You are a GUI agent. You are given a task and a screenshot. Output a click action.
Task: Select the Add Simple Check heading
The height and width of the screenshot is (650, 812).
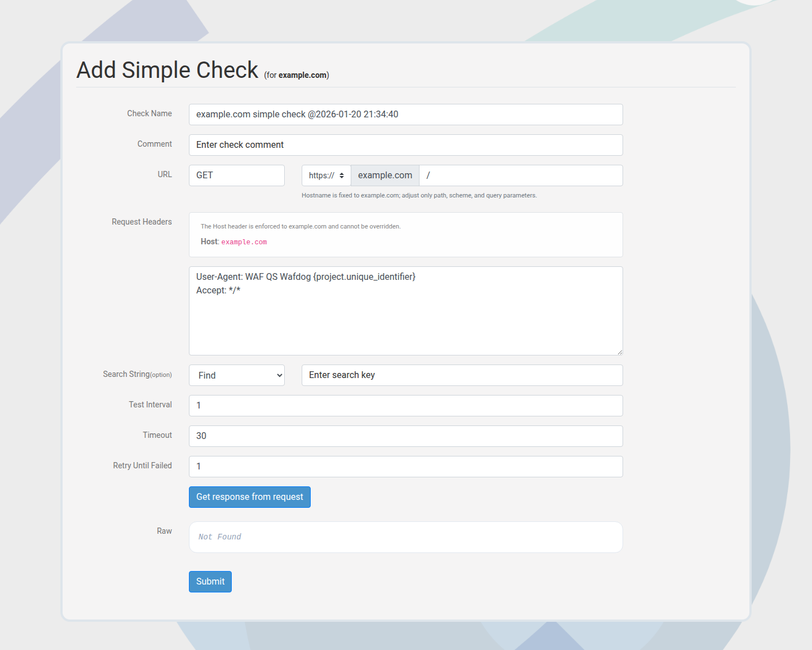(167, 70)
